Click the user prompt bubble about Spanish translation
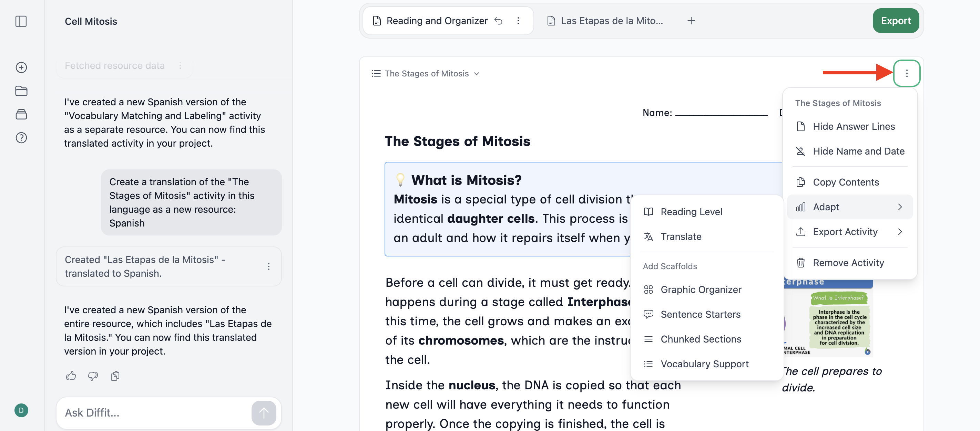This screenshot has height=431, width=980. click(x=191, y=202)
